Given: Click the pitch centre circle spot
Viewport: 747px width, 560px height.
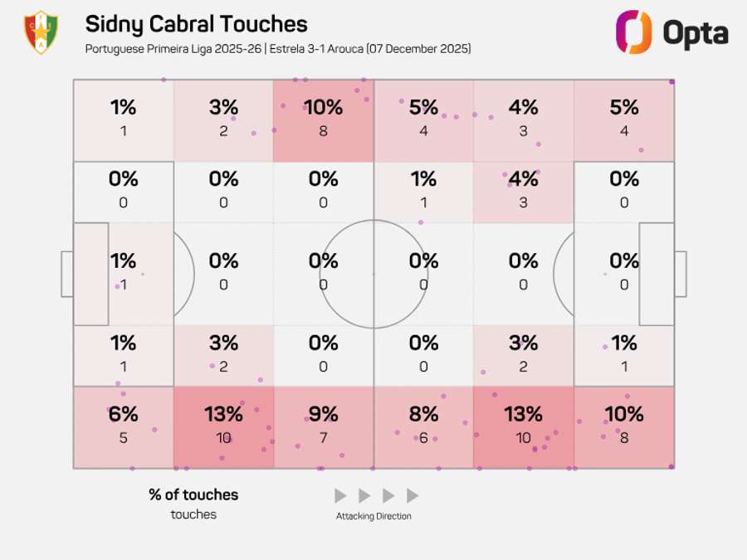Looking at the screenshot, I should tap(373, 274).
